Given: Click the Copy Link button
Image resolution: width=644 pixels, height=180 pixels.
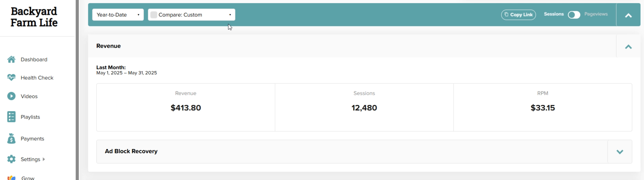Looking at the screenshot, I should coord(518,15).
